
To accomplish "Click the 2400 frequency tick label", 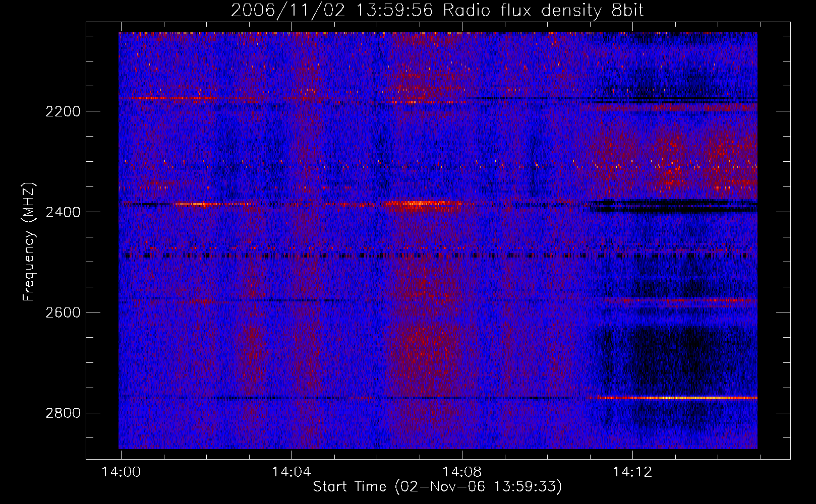I will [63, 212].
